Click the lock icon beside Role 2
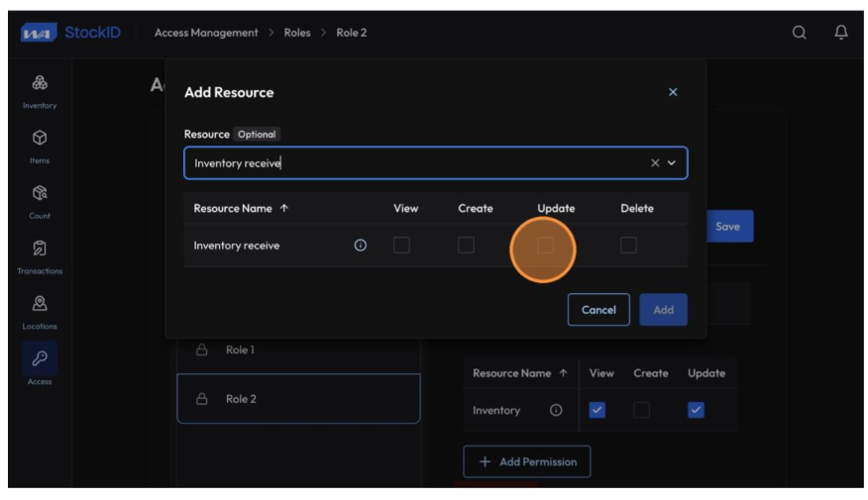This screenshot has height=500, width=868. (x=201, y=399)
